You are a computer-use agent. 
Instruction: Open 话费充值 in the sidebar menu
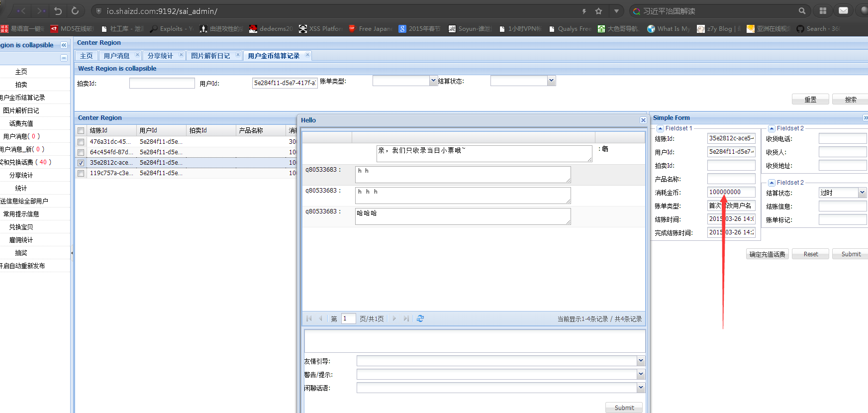pyautogui.click(x=21, y=123)
